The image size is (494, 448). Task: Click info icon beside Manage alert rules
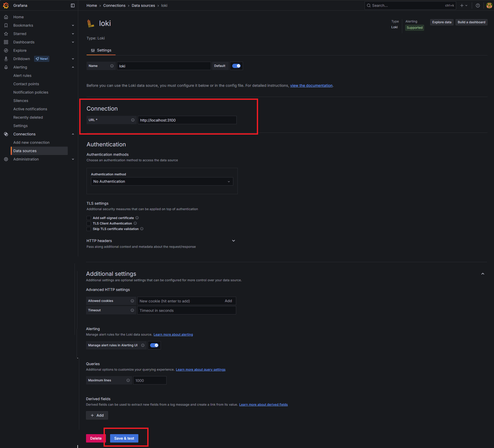pyautogui.click(x=143, y=345)
